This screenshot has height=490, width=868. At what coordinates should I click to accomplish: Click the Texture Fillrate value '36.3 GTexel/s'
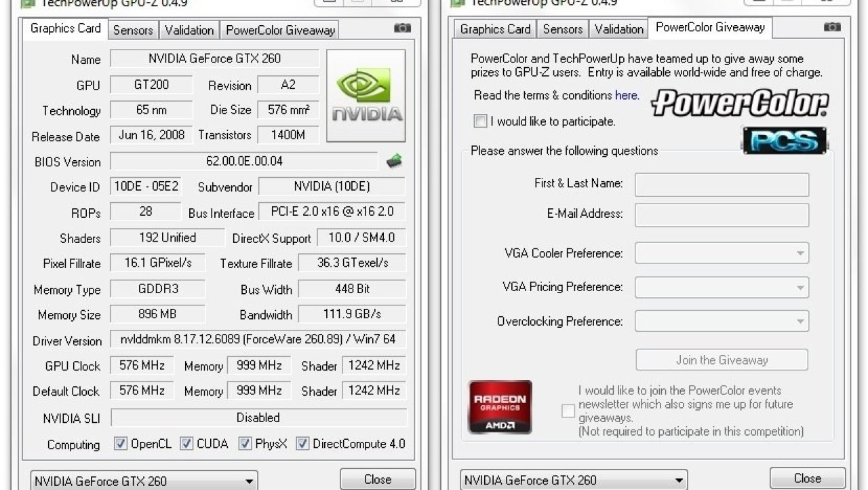[x=353, y=263]
